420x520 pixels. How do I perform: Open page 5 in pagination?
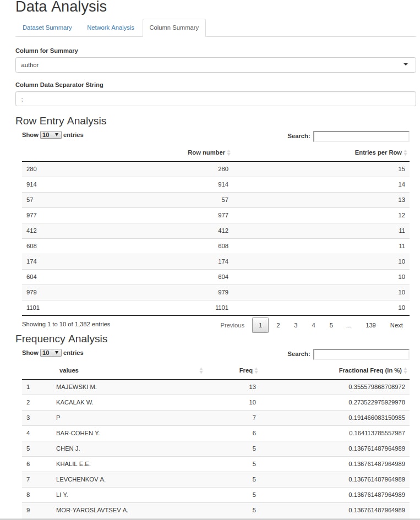click(331, 325)
